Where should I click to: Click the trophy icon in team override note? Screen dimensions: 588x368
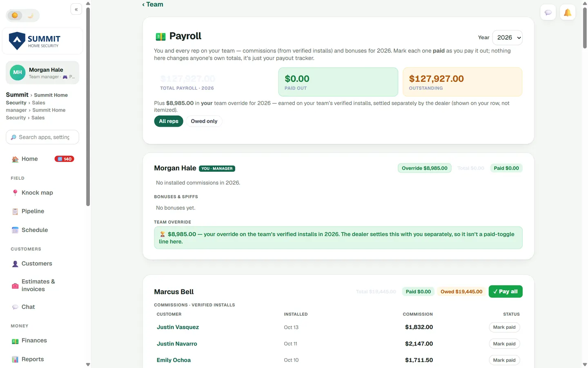(x=162, y=234)
